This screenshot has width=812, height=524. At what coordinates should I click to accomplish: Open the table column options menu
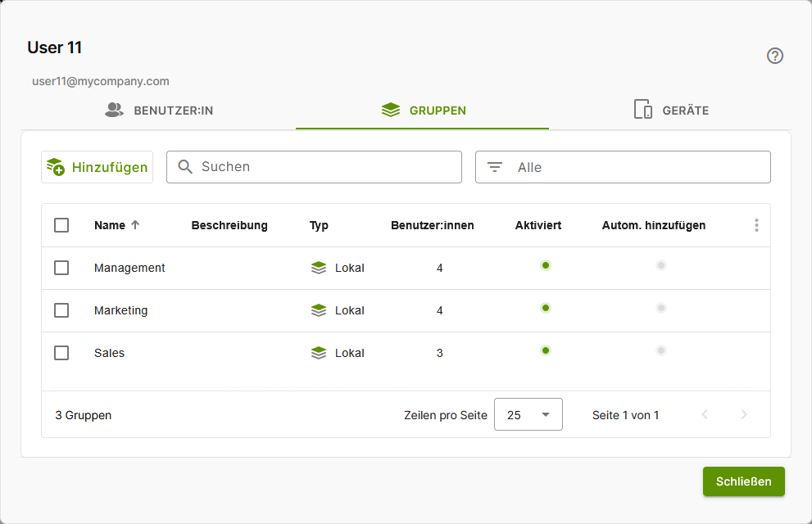(x=756, y=225)
